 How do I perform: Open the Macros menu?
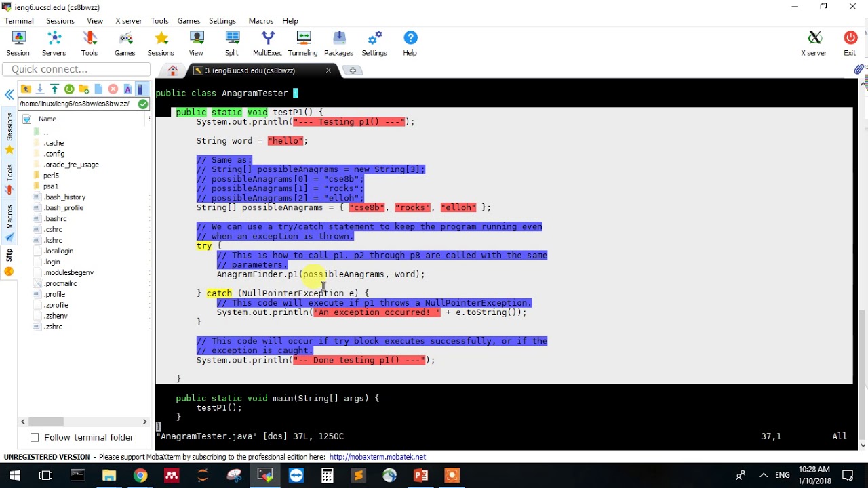point(261,21)
